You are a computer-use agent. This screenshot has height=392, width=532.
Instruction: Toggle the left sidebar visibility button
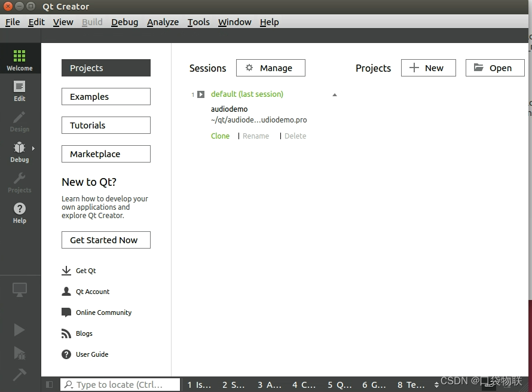click(49, 385)
